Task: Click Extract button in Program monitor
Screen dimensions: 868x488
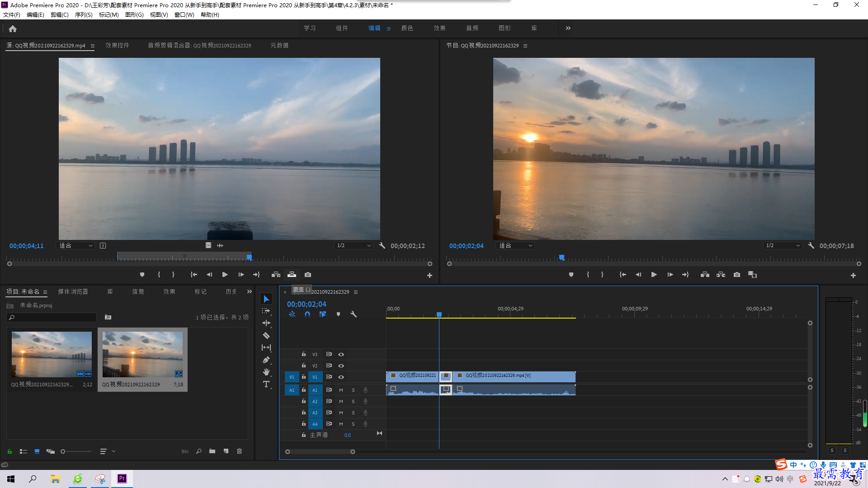Action: (721, 275)
